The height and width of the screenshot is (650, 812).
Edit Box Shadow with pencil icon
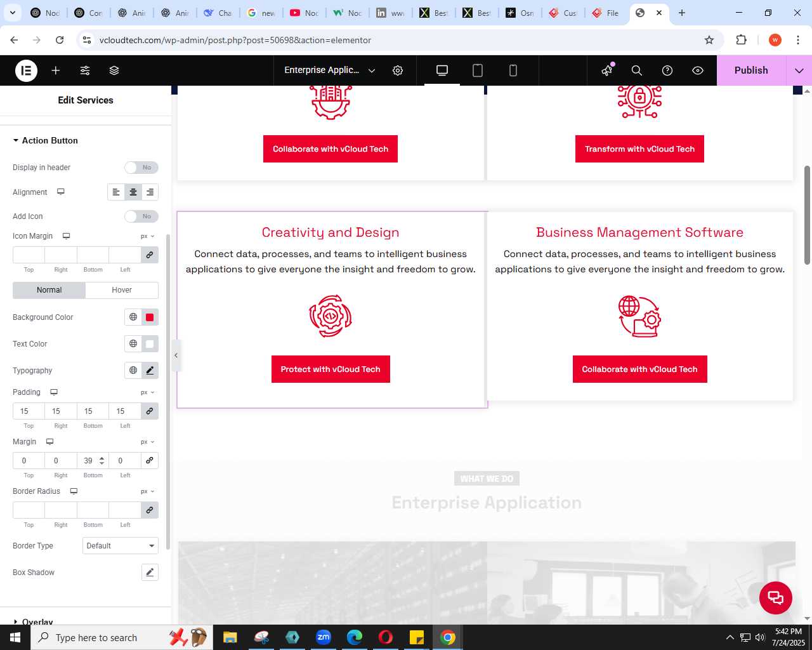[150, 573]
